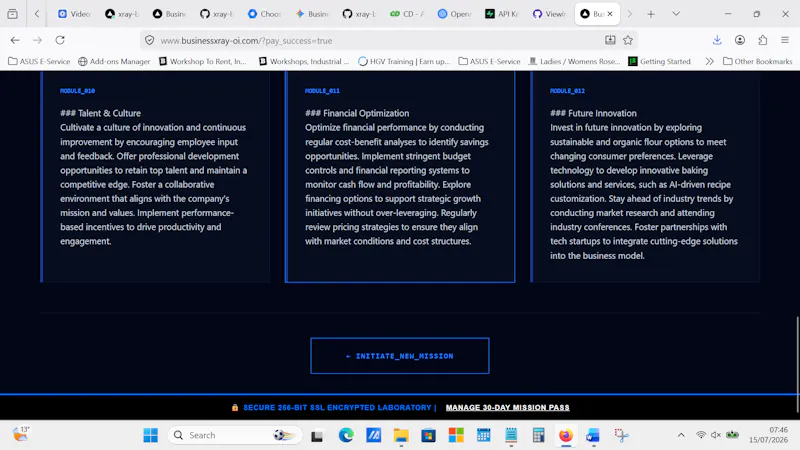Click the taskbar Search box
Screen dimensions: 800x450
tap(235, 435)
